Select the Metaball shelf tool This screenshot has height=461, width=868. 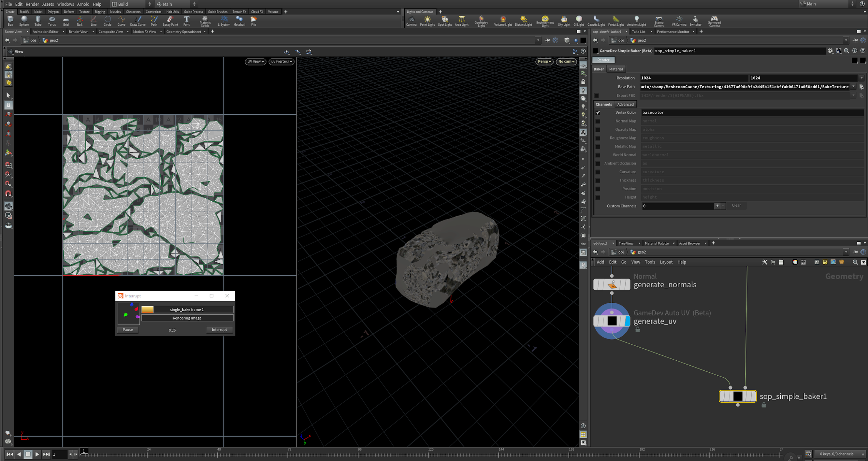pos(239,21)
